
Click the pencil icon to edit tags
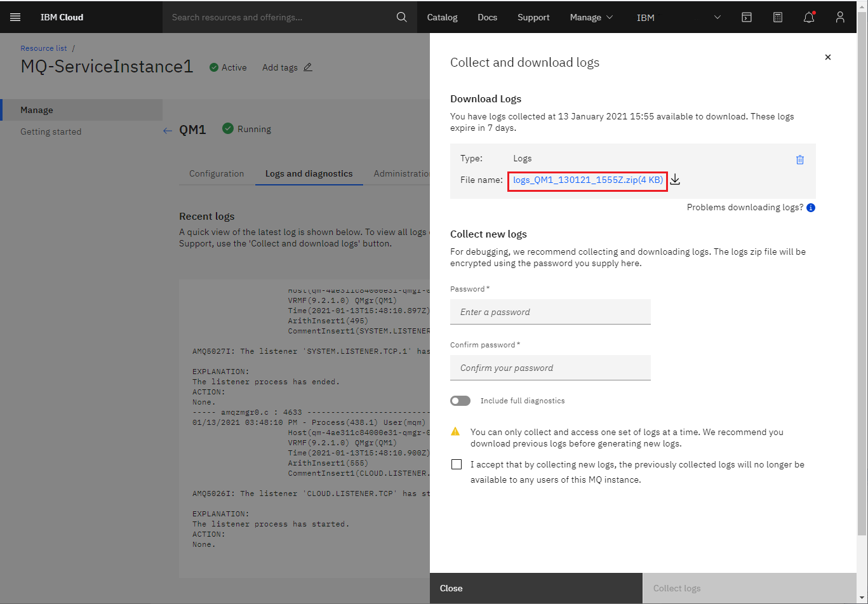click(x=308, y=67)
